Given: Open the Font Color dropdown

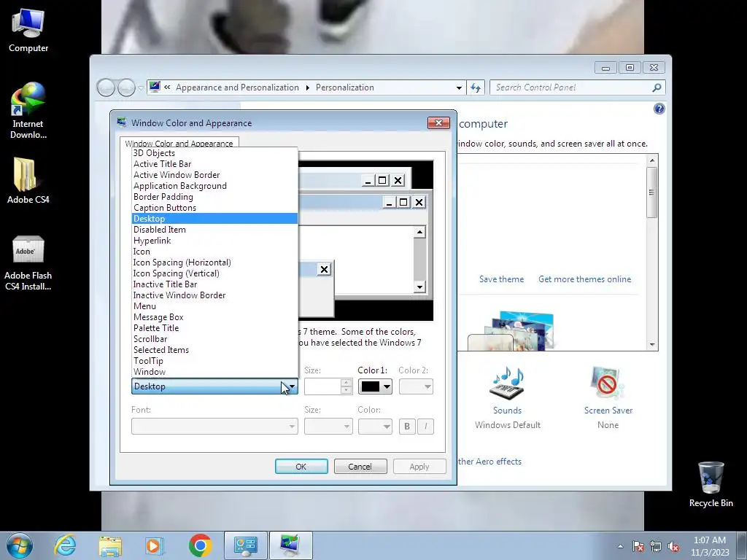Looking at the screenshot, I should [x=376, y=426].
